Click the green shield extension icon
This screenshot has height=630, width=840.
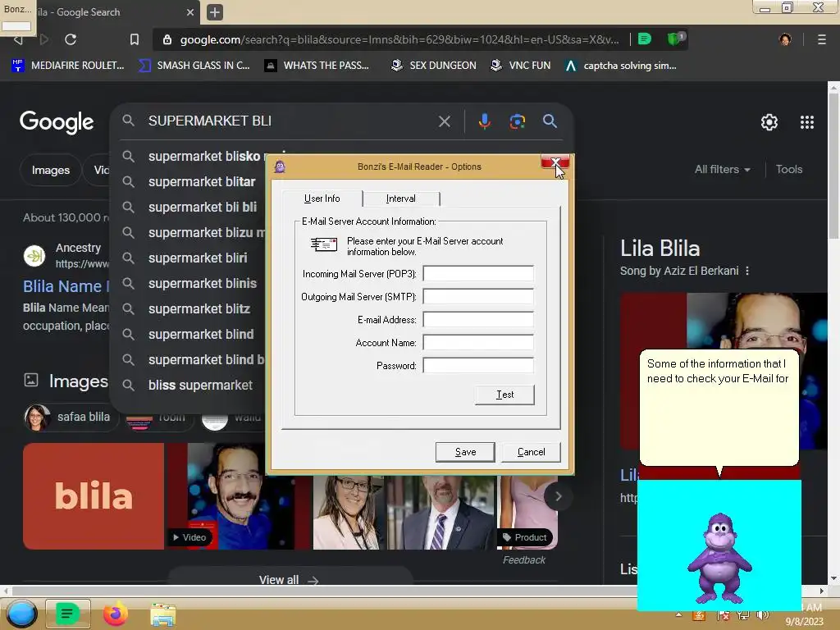(x=675, y=39)
